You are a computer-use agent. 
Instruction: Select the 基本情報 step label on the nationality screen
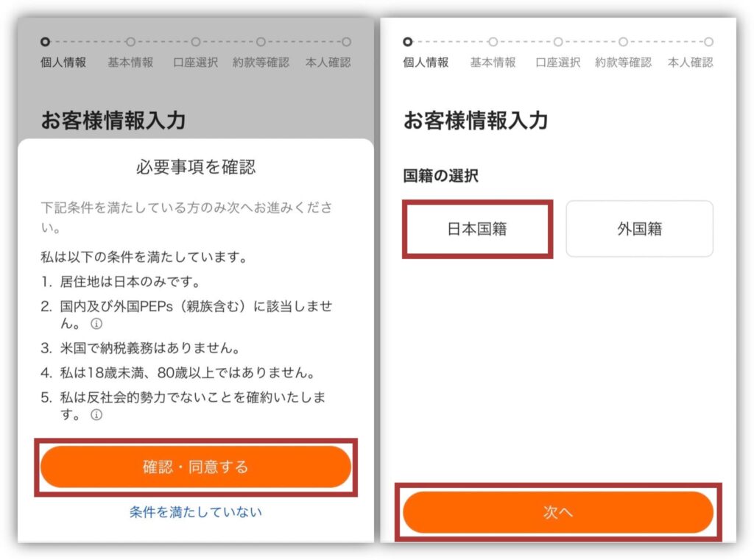click(493, 63)
